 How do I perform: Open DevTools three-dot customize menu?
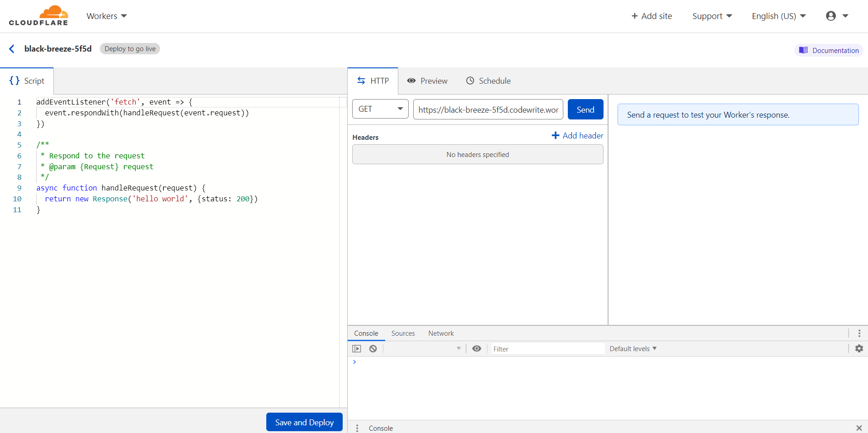859,333
